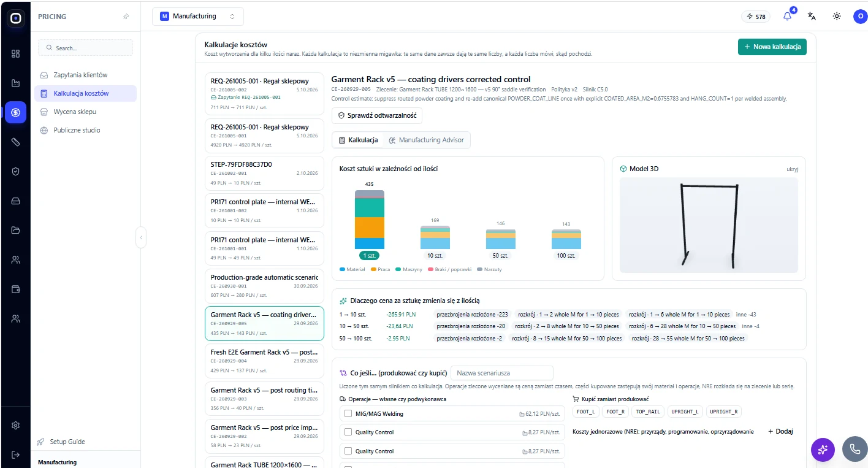Click Dodaj to add NRE cost
Screen dimensions: 868x468
tap(780, 431)
